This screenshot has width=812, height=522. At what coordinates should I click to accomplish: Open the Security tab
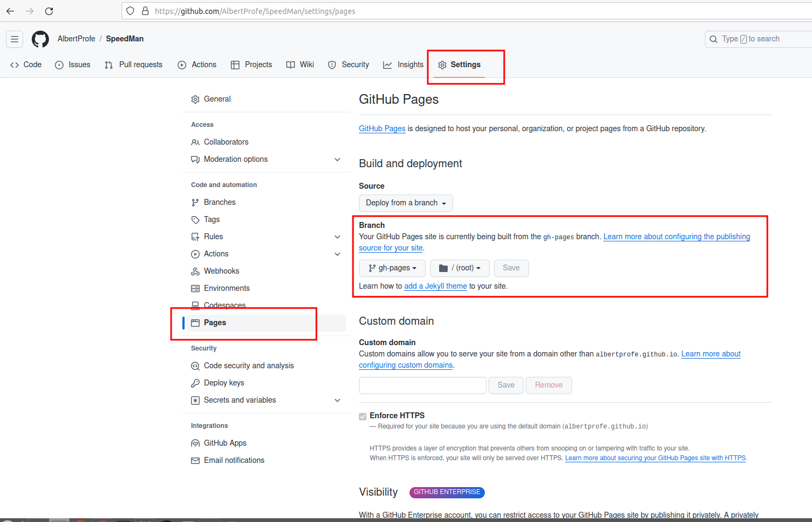[x=349, y=65]
